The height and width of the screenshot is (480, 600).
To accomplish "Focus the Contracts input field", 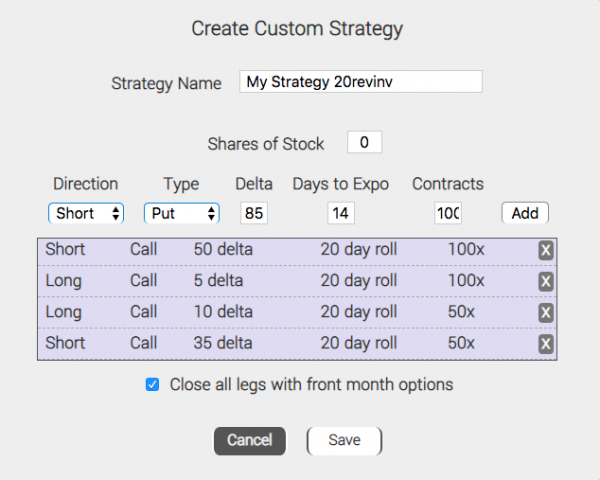I will coord(447,213).
